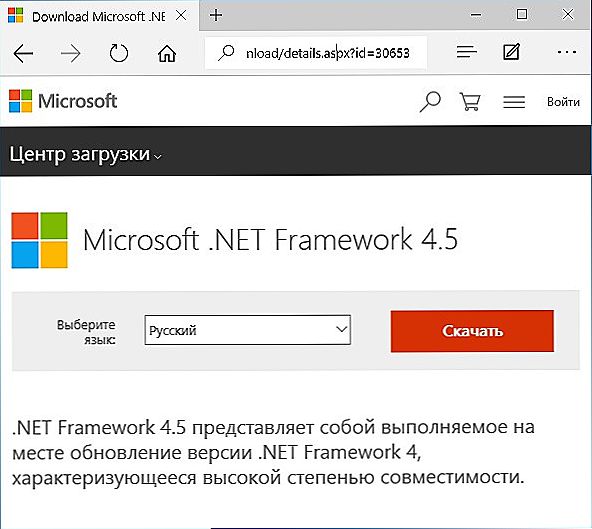Open the Русский language dropdown

[248, 330]
